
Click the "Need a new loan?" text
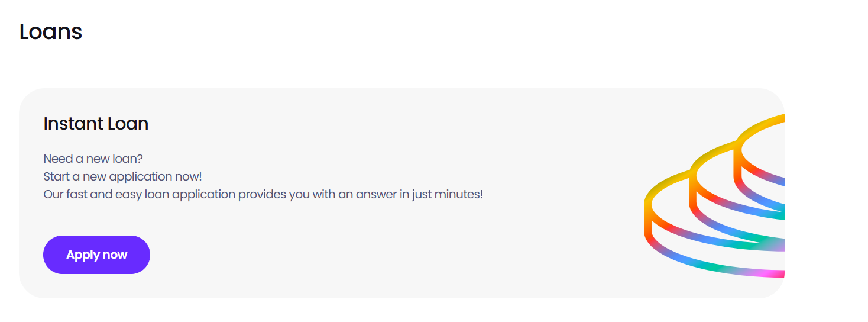pyautogui.click(x=93, y=159)
